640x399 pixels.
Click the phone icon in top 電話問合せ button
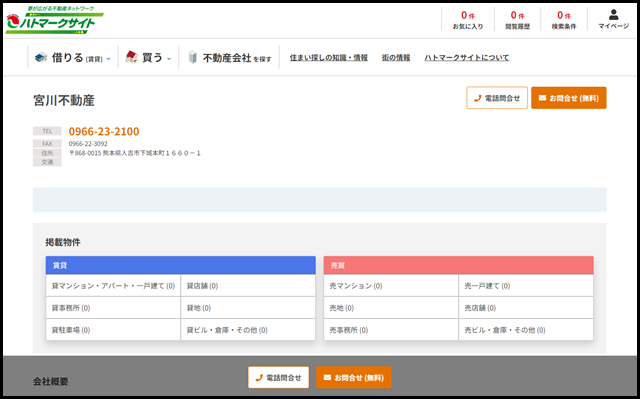point(478,98)
